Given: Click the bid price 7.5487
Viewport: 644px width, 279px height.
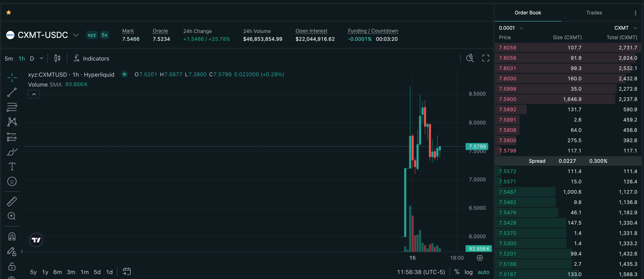Looking at the screenshot, I should pyautogui.click(x=507, y=192).
